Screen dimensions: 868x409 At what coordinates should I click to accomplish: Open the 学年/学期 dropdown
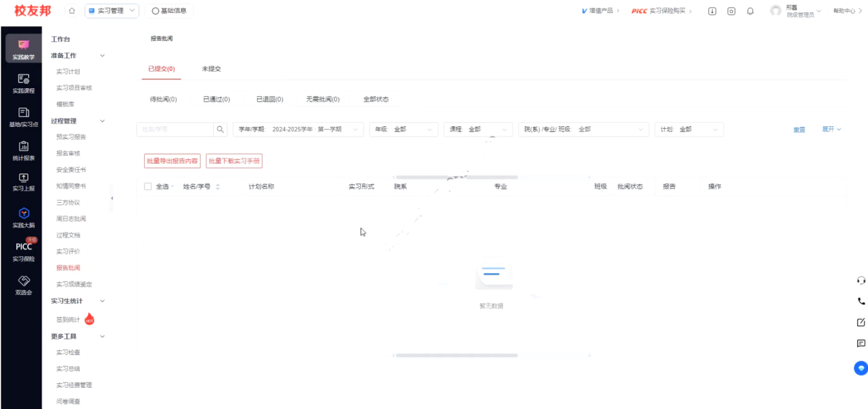[x=297, y=129]
